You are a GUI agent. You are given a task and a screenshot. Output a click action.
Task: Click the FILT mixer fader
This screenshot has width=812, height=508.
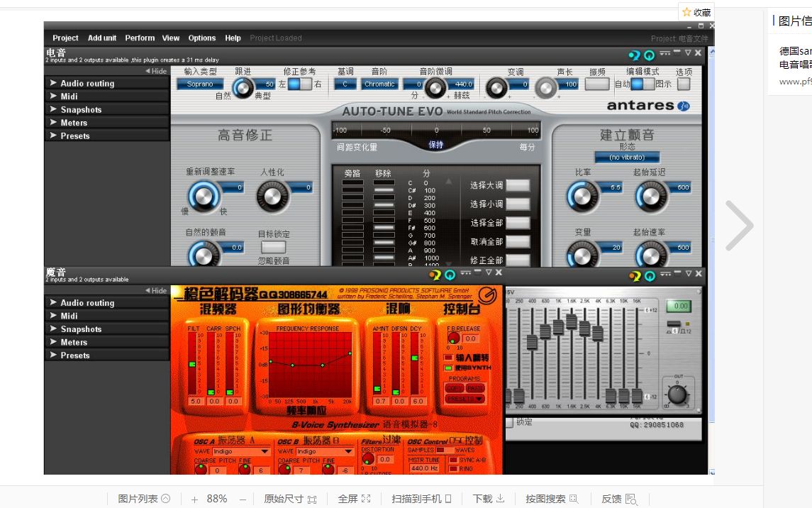[192, 365]
